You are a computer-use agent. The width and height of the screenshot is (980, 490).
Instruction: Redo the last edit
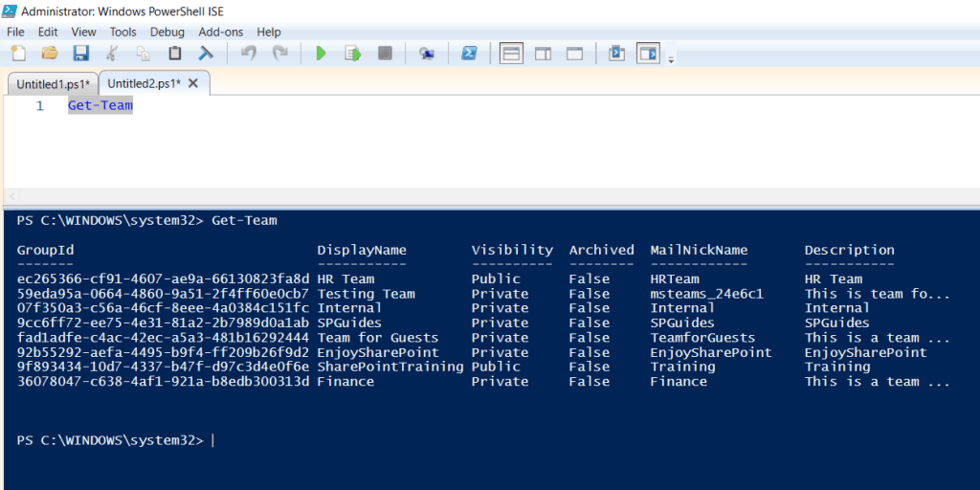click(x=280, y=54)
